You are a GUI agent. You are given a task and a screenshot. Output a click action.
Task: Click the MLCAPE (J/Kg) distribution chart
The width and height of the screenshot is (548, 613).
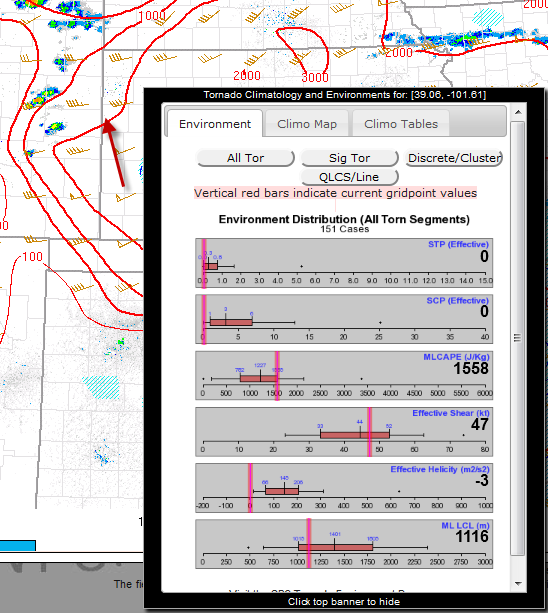tap(344, 376)
